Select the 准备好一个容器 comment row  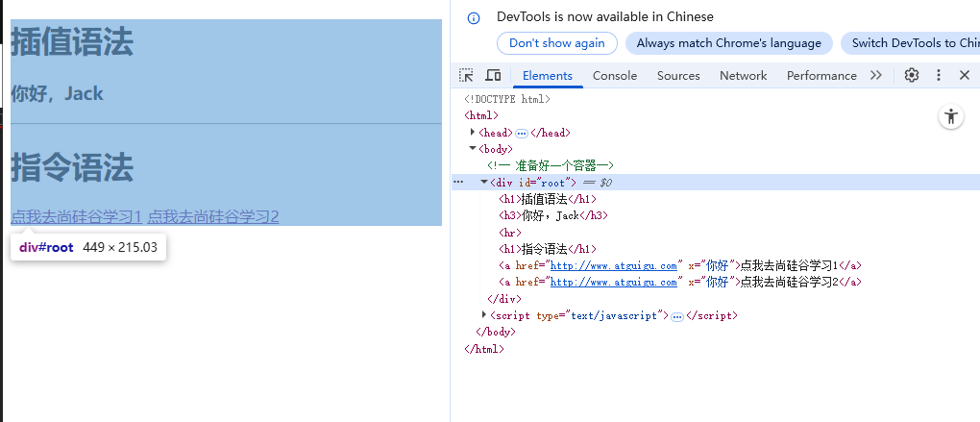coord(551,165)
